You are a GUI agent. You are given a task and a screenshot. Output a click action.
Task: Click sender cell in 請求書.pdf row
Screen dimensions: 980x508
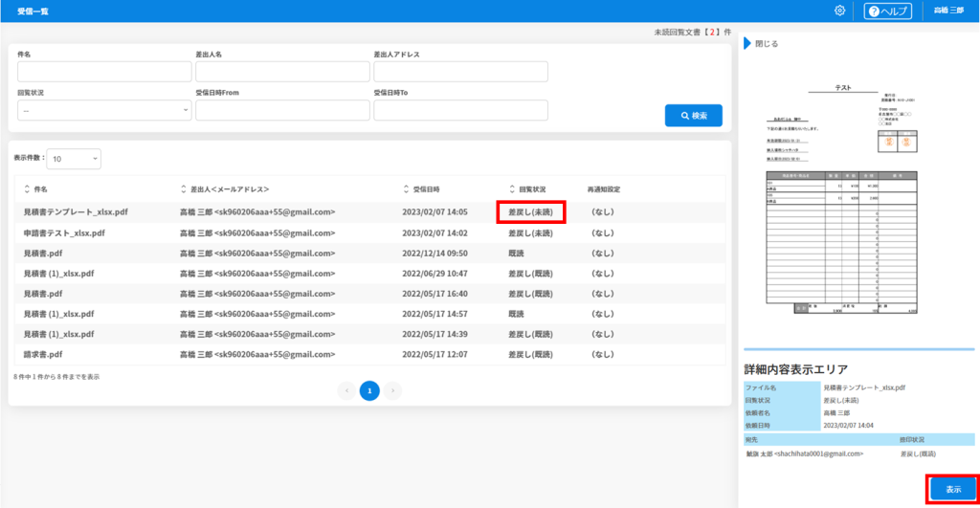click(257, 354)
